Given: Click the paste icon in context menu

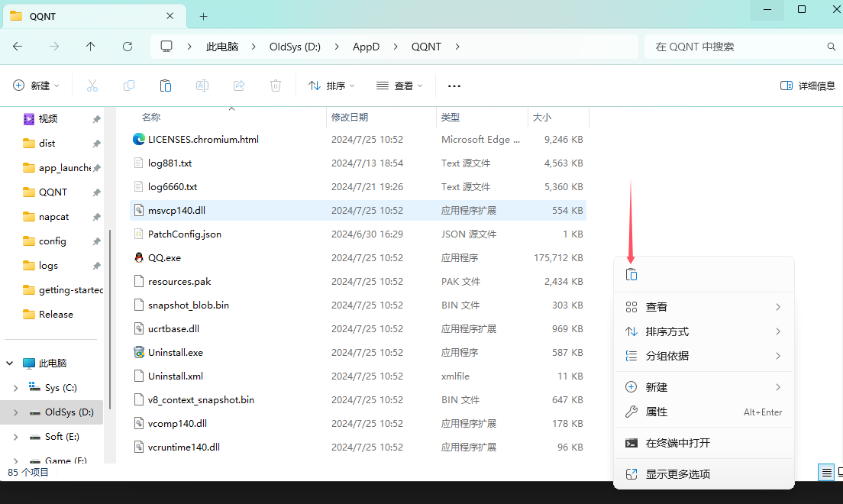Looking at the screenshot, I should pyautogui.click(x=631, y=275).
